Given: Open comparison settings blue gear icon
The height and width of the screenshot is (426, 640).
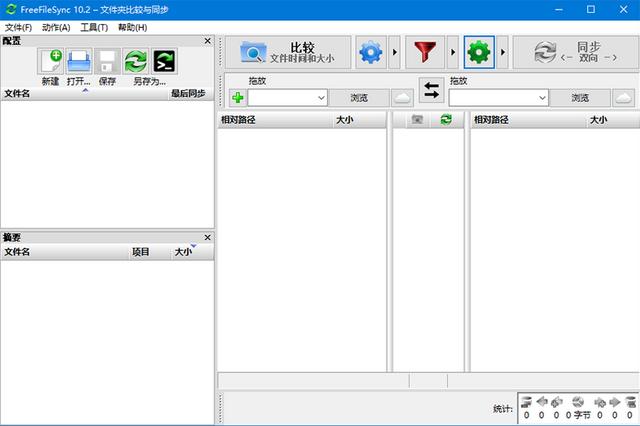Looking at the screenshot, I should (371, 52).
